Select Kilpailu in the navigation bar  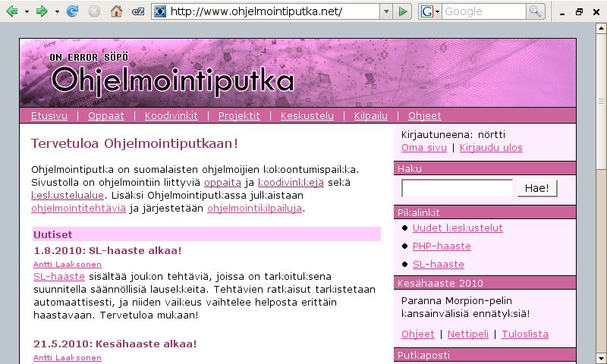[x=371, y=116]
